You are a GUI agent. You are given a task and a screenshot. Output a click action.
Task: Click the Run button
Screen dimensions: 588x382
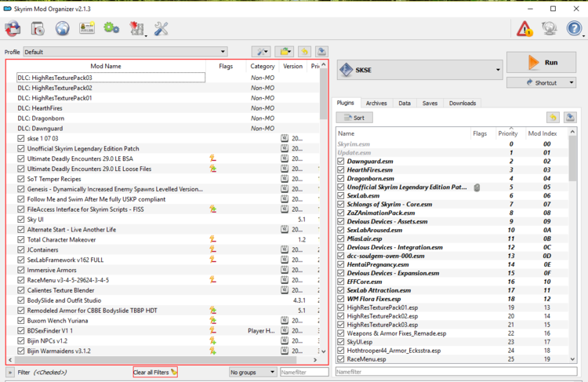pyautogui.click(x=541, y=62)
